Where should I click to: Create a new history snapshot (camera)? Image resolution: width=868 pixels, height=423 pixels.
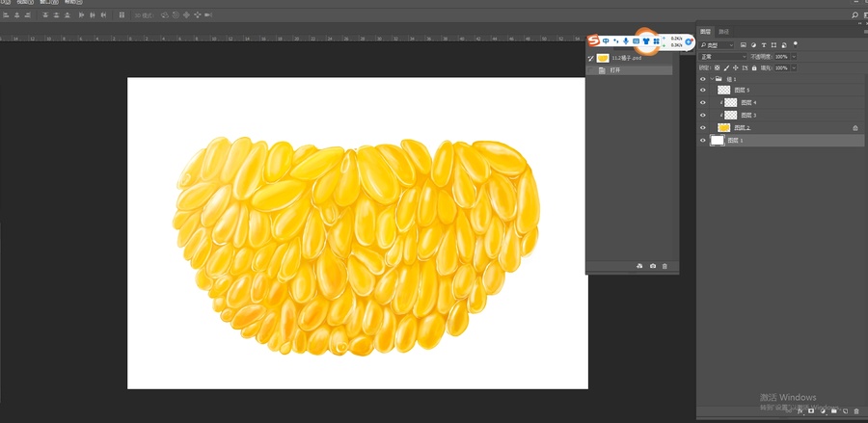[653, 266]
